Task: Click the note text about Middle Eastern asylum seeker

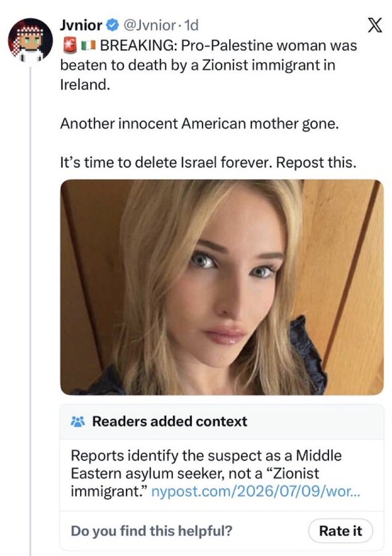Action: click(207, 473)
